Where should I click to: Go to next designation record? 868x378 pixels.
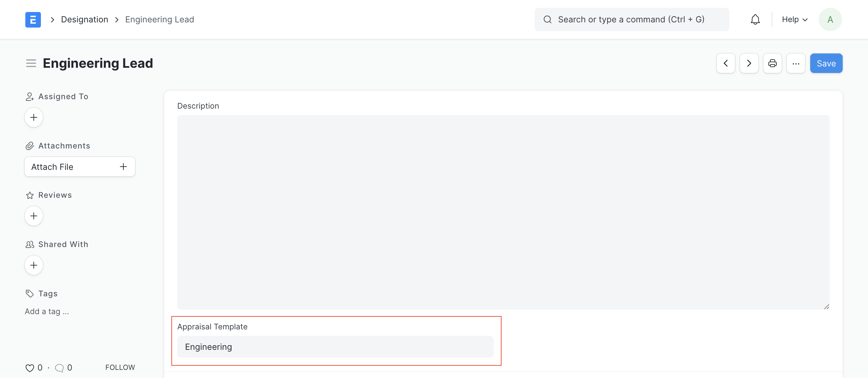pyautogui.click(x=749, y=63)
